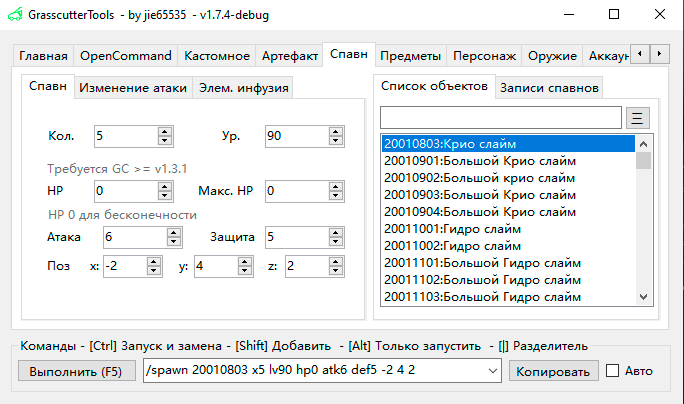Click the Макс. HP input field
Viewport: 684px width, 404px height.
(301, 190)
